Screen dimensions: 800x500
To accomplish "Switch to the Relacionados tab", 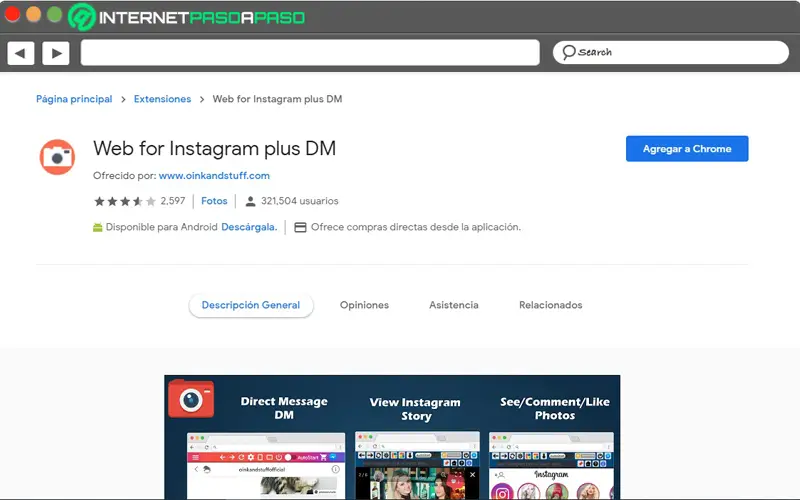I will tap(551, 305).
